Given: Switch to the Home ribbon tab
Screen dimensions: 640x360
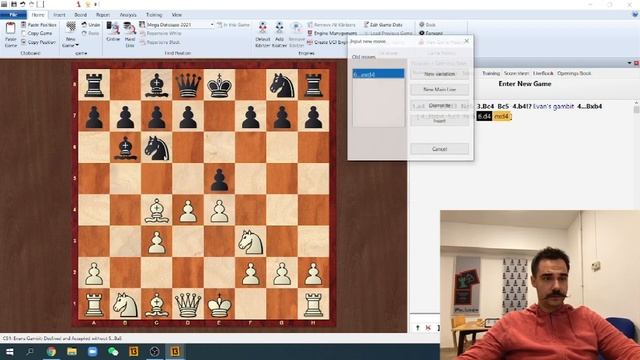Looking at the screenshot, I should click(x=38, y=15).
